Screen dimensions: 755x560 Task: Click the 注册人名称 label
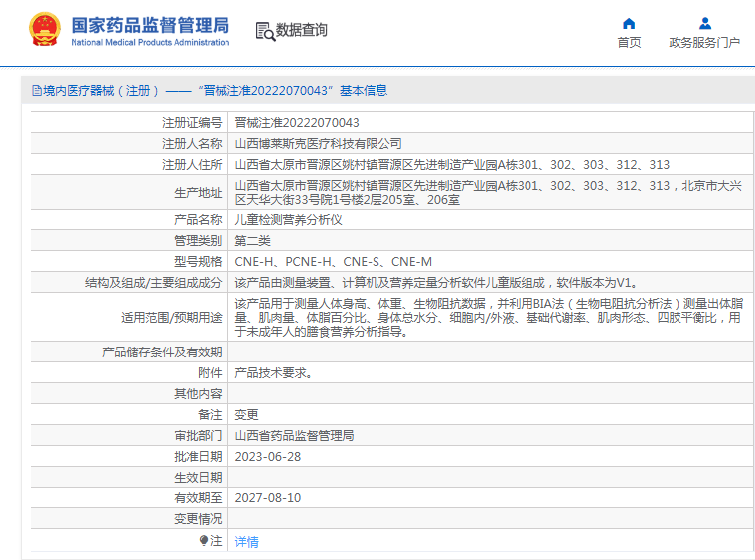pos(192,143)
